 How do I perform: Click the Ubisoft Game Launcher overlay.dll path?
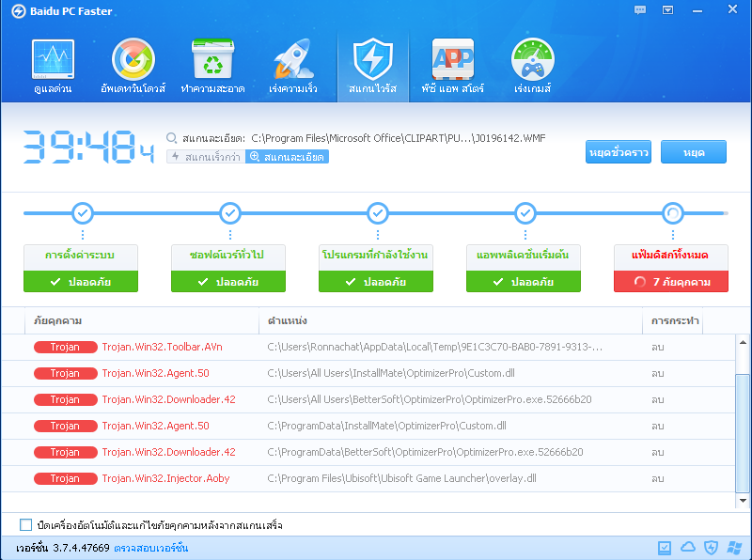click(402, 478)
